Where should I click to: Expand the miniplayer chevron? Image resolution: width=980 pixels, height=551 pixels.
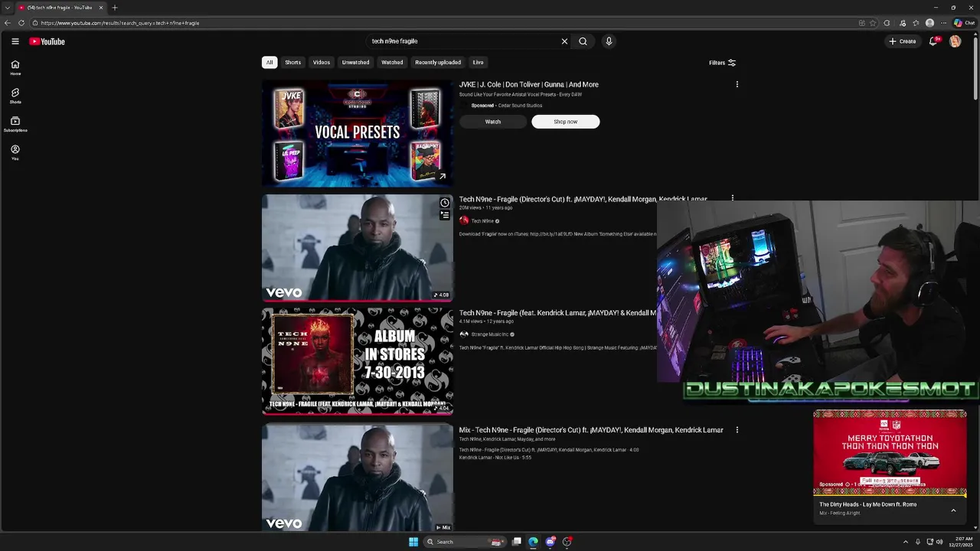[x=953, y=510]
